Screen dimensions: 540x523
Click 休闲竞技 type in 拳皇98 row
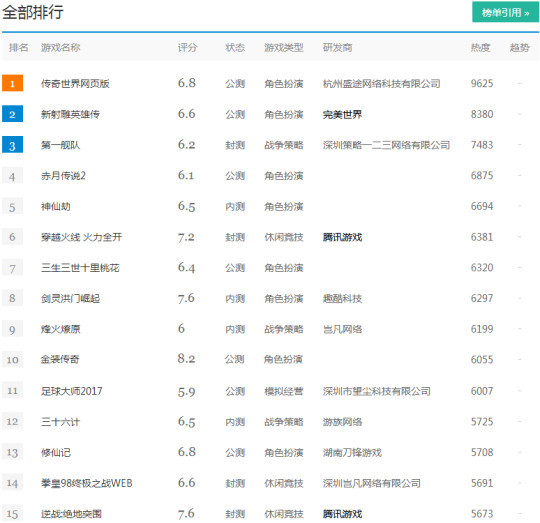[x=284, y=483]
